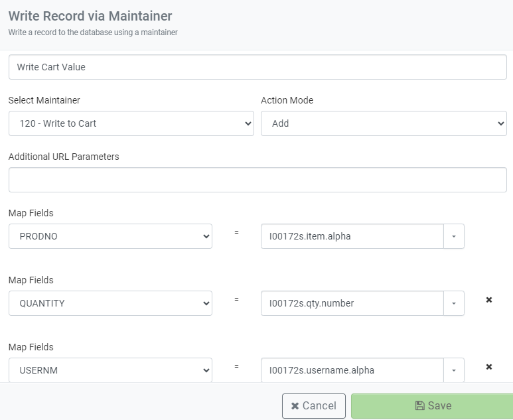Expand the Select Maintainer dropdown

click(131, 123)
